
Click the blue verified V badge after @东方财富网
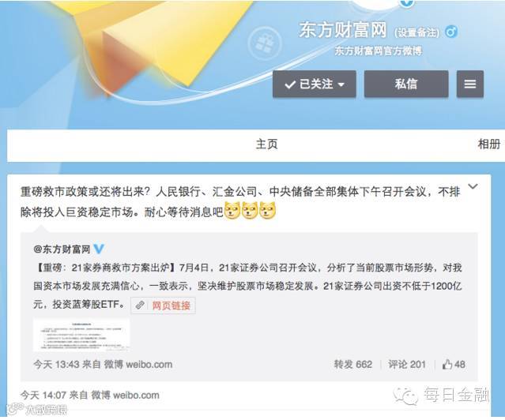(99, 249)
